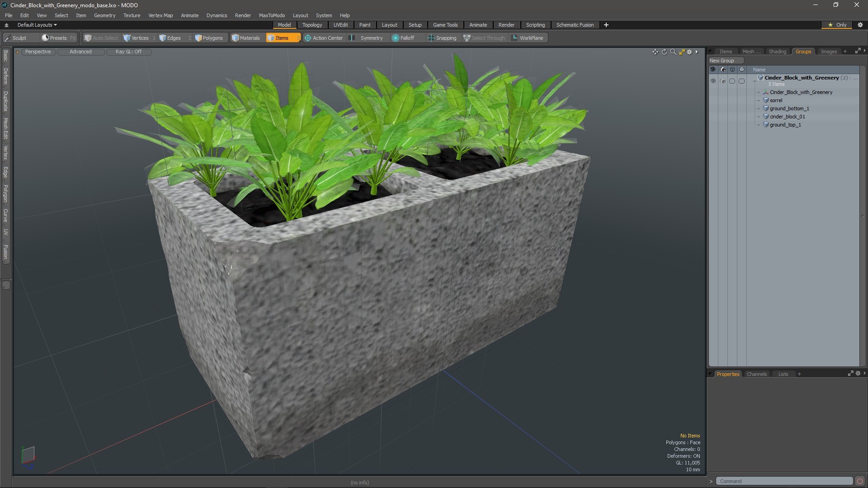Open the Advanced shading style dropdown
Viewport: 868px width, 488px height.
pos(80,52)
